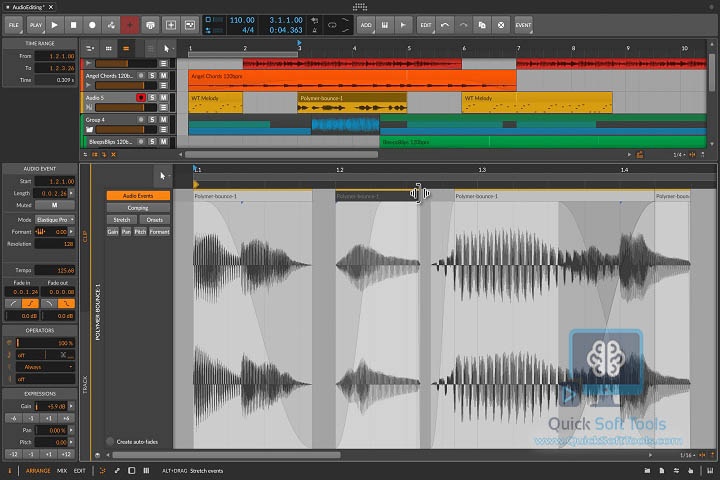Viewport: 720px width, 480px height.
Task: Open the EVENT menu
Action: coord(523,25)
